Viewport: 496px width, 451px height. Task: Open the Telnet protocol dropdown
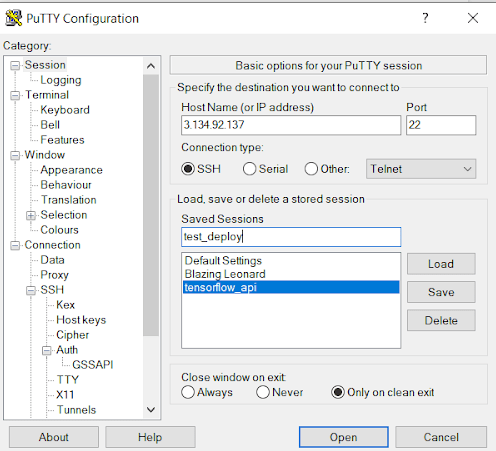[x=421, y=169]
